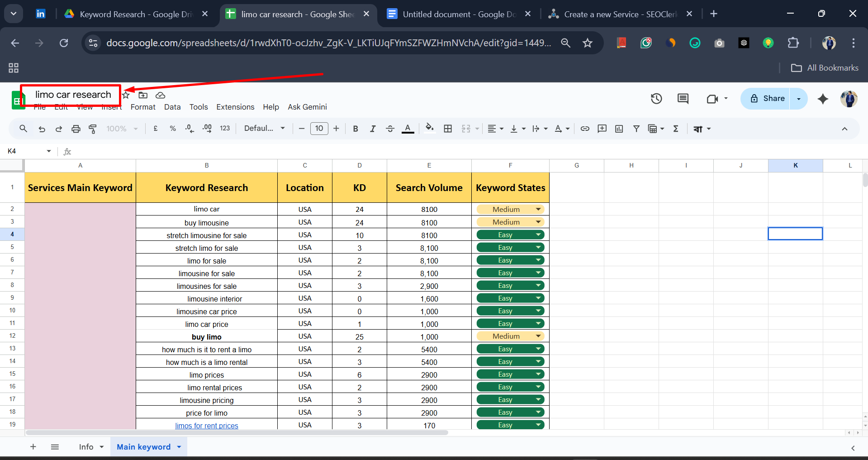This screenshot has width=868, height=460.
Task: Open borders options
Action: pyautogui.click(x=447, y=129)
